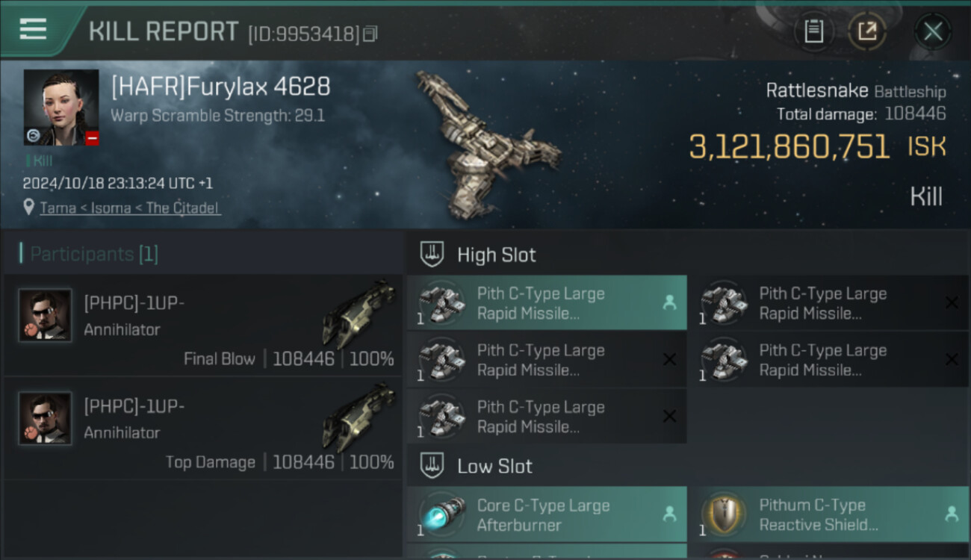Click the Final Blow Annihilator ship icon

(x=359, y=314)
